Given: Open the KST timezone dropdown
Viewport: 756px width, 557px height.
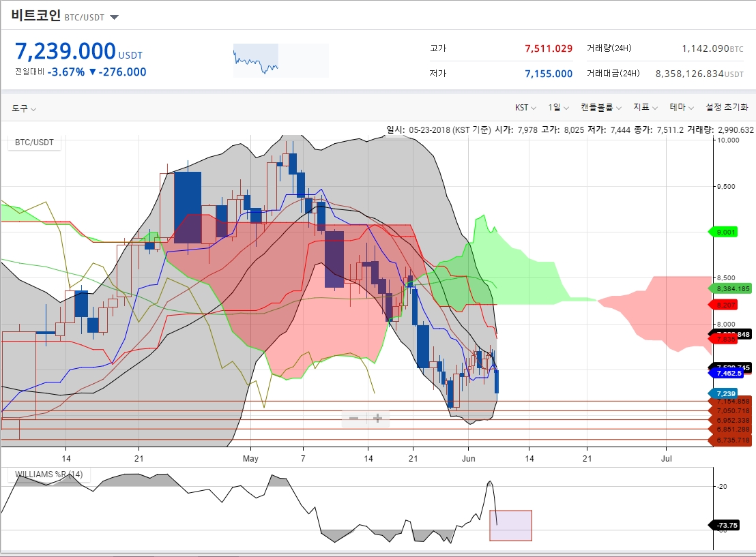Looking at the screenshot, I should coord(525,108).
